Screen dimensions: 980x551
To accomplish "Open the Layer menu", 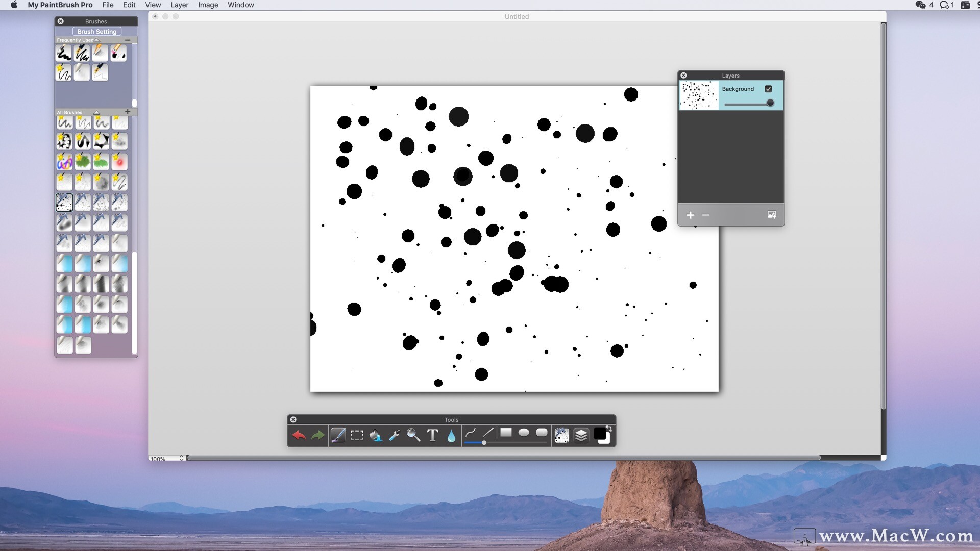I will (x=179, y=5).
